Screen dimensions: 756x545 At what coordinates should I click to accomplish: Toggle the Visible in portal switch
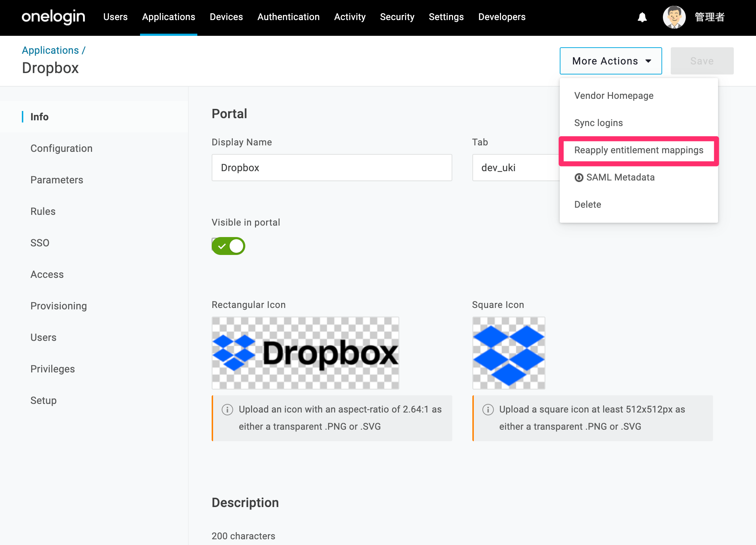[228, 246]
